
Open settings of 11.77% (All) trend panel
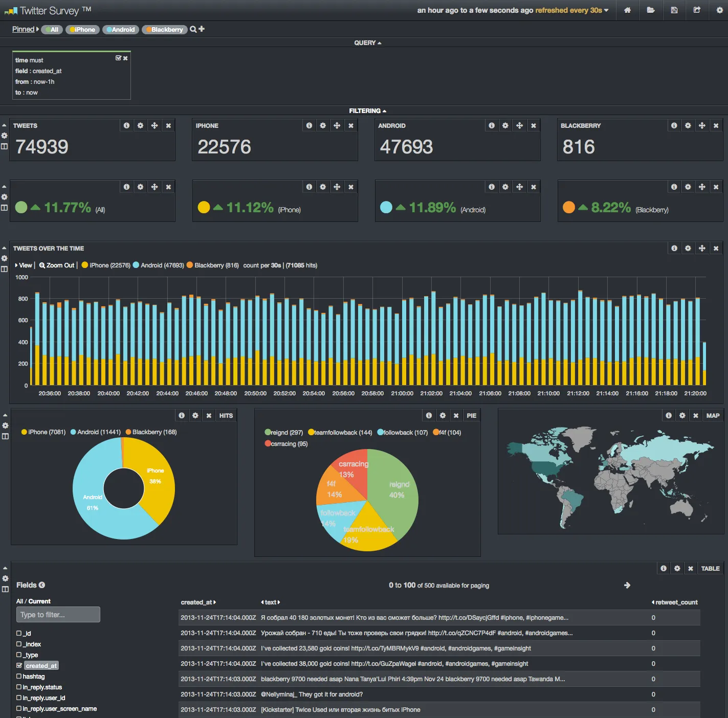pyautogui.click(x=140, y=187)
